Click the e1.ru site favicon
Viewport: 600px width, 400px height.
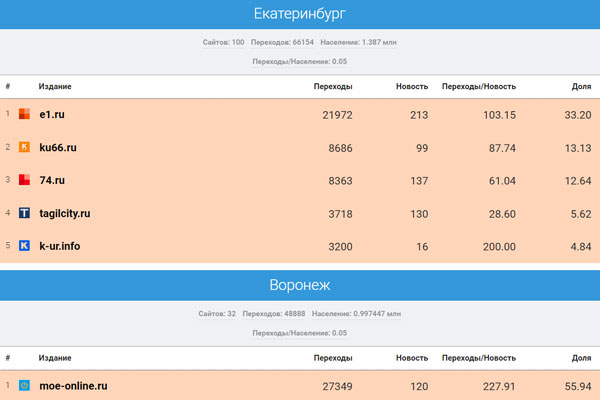click(25, 115)
